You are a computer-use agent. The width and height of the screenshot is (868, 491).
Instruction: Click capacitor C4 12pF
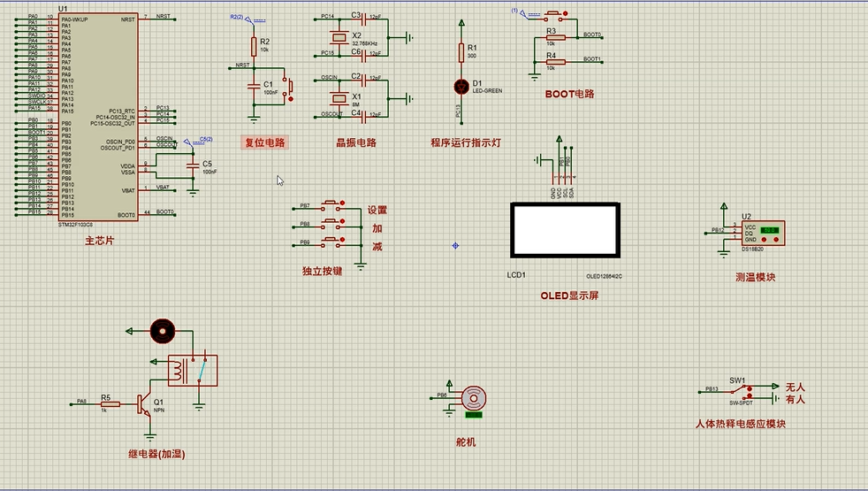pos(364,117)
